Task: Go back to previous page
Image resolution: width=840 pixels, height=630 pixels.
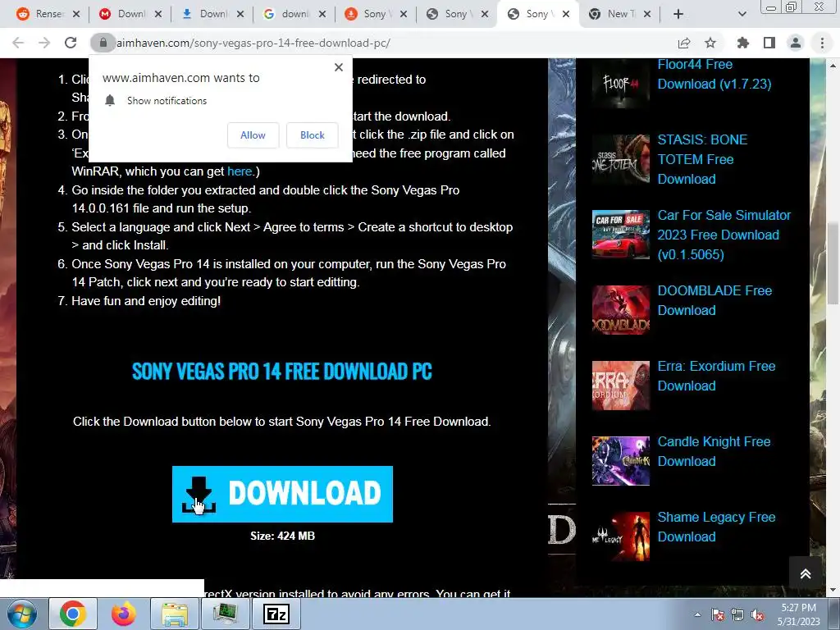Action: click(18, 43)
